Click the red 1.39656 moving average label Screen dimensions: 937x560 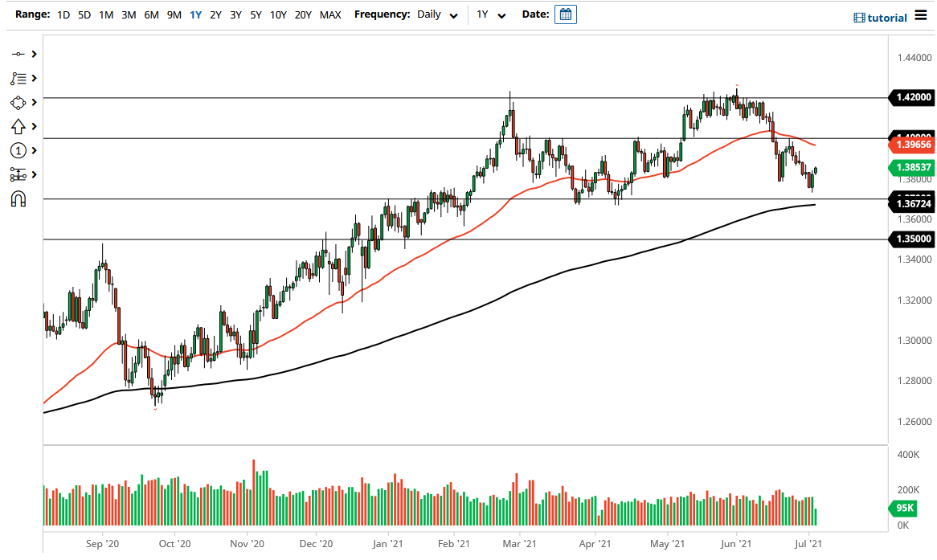tap(910, 145)
